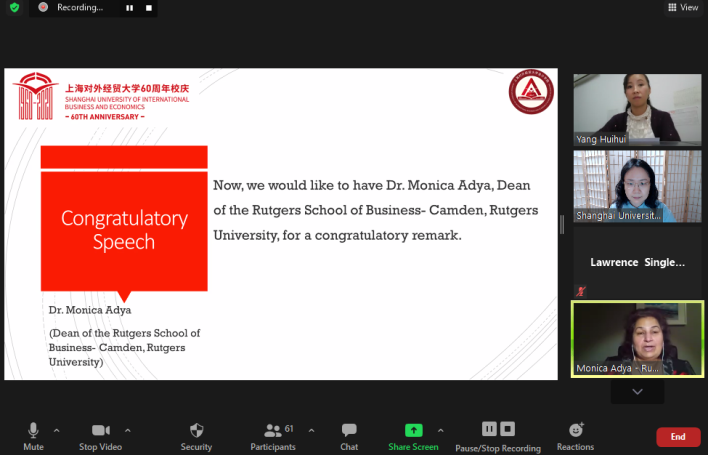Open the Chat panel
This screenshot has width=708, height=455.
(349, 434)
